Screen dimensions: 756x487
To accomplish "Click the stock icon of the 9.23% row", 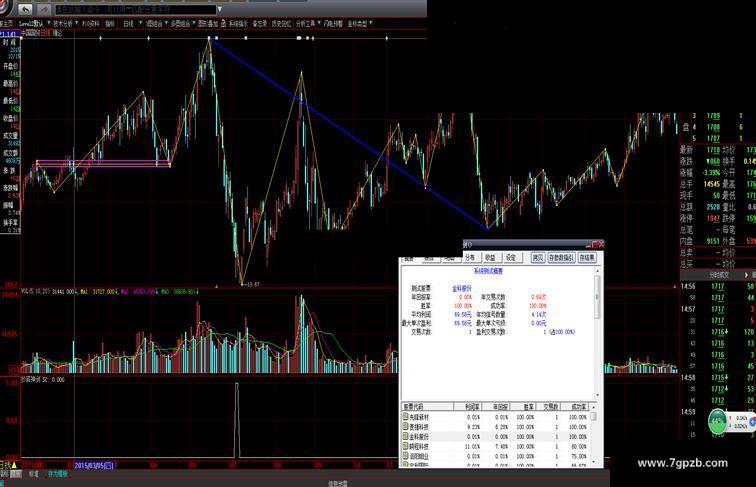I will (406, 426).
